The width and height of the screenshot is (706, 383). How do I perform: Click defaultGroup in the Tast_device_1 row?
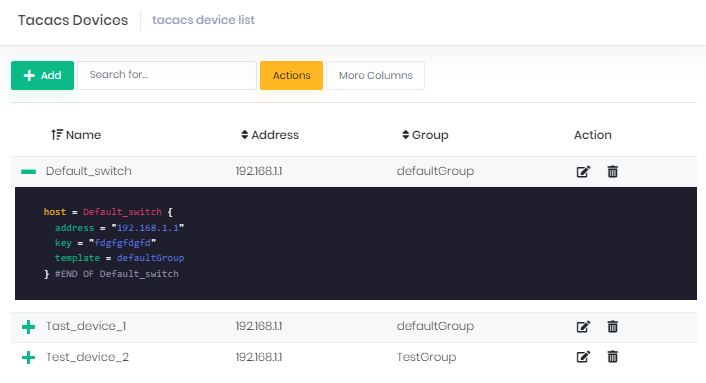[x=435, y=326]
